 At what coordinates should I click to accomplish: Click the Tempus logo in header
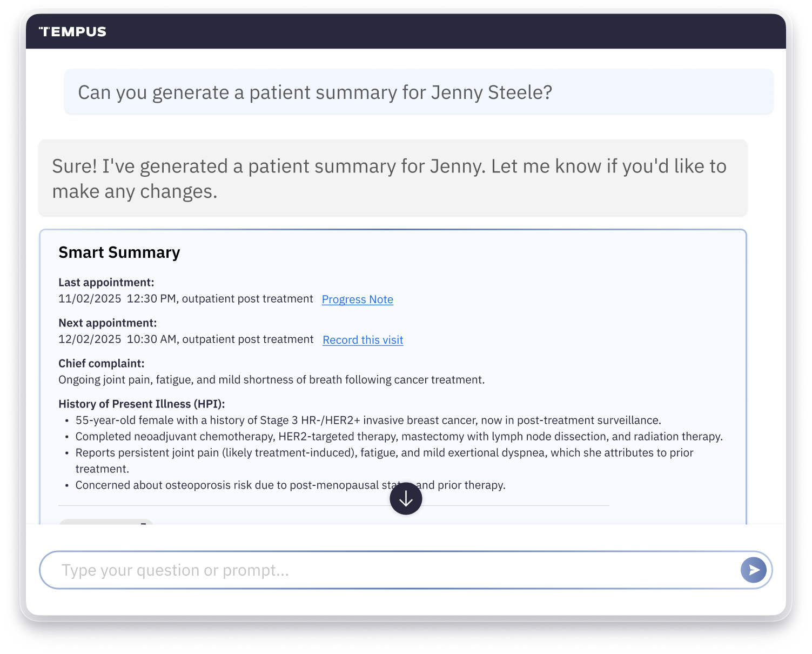coord(72,32)
